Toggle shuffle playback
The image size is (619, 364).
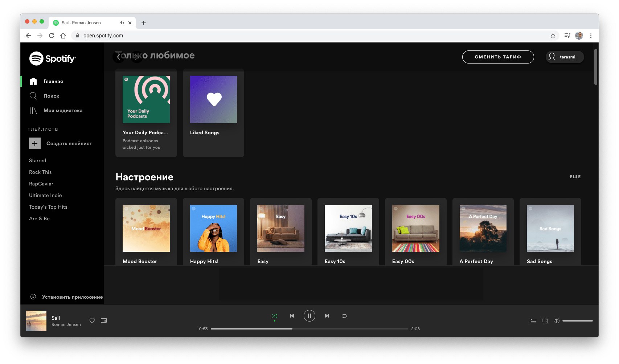pyautogui.click(x=275, y=316)
